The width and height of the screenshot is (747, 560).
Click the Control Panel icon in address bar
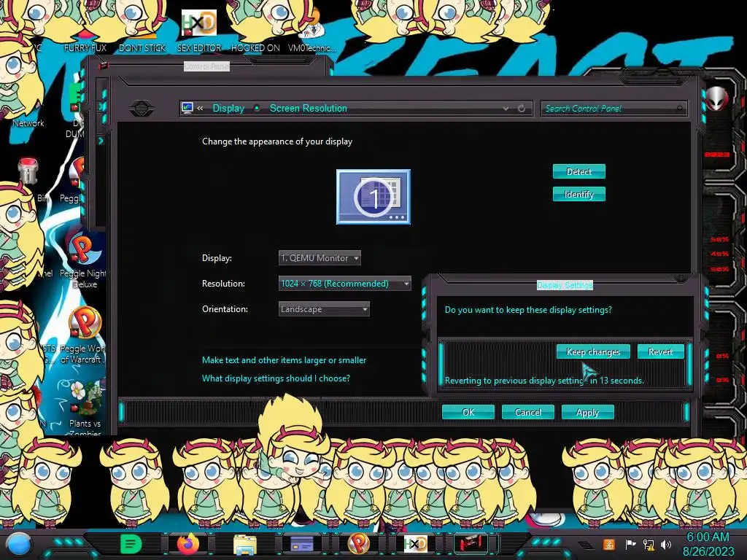(187, 108)
